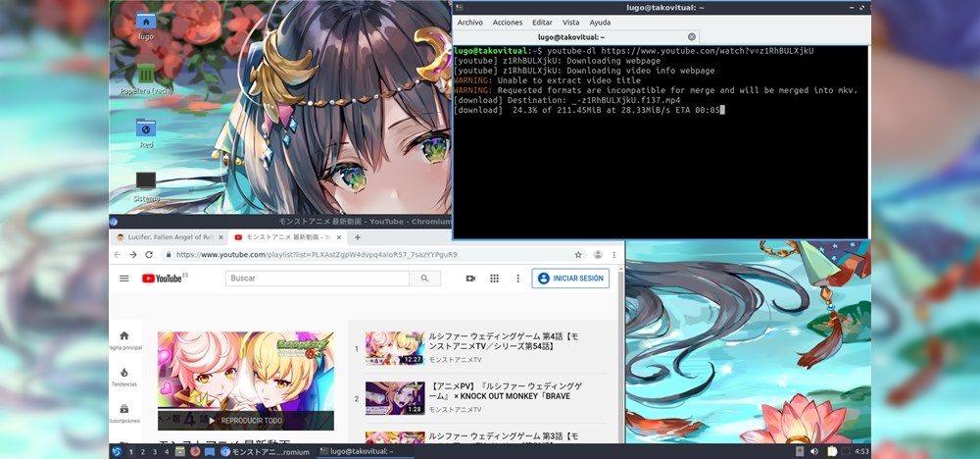
Task: Open channel モンストアニメTV under first video
Action: (455, 360)
